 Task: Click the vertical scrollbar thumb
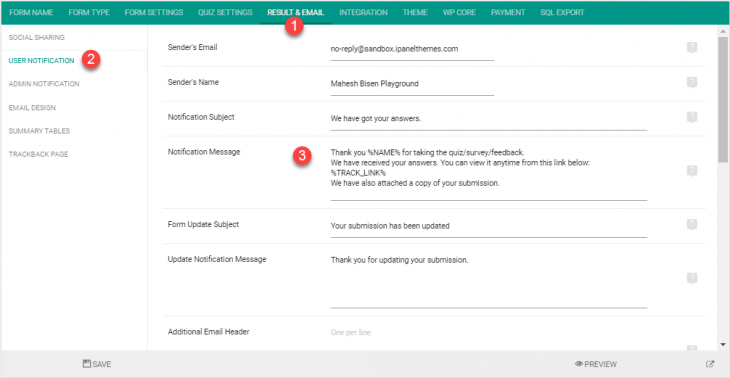pos(723,100)
